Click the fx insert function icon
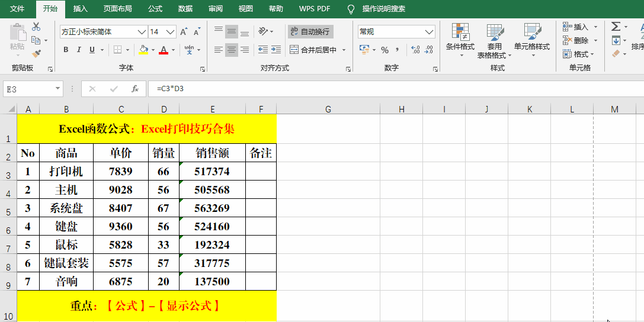 (134, 89)
